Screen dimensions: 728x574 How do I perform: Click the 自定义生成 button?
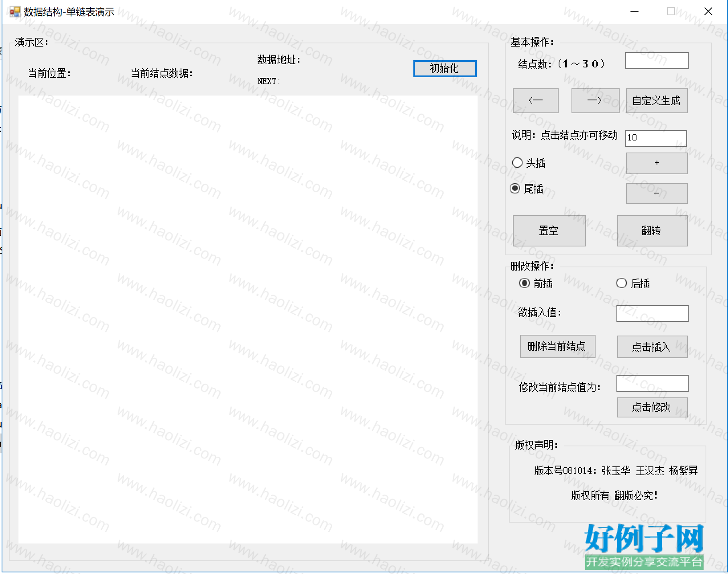[x=657, y=100]
